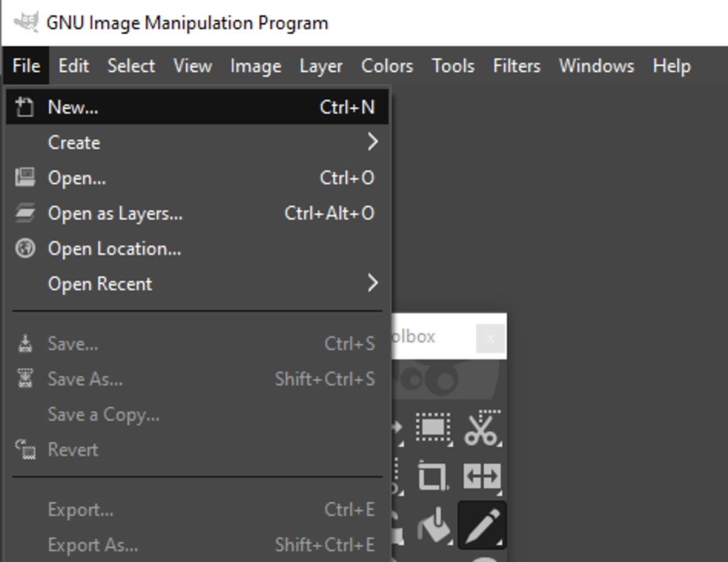
Task: Select the Flip tool
Action: pyautogui.click(x=481, y=475)
